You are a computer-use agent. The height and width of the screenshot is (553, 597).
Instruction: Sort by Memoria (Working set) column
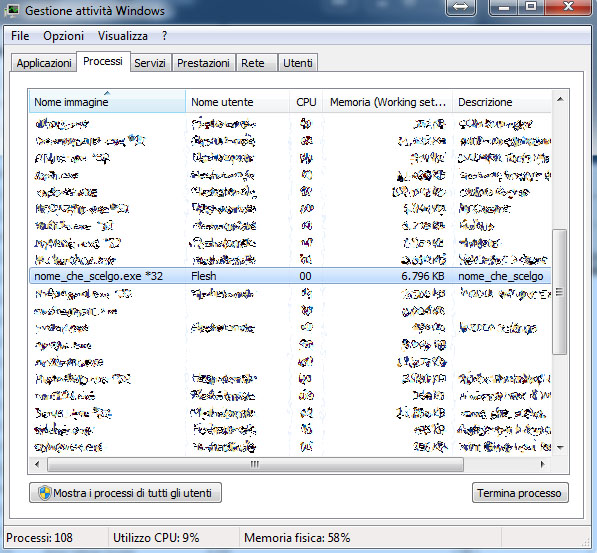coord(388,102)
